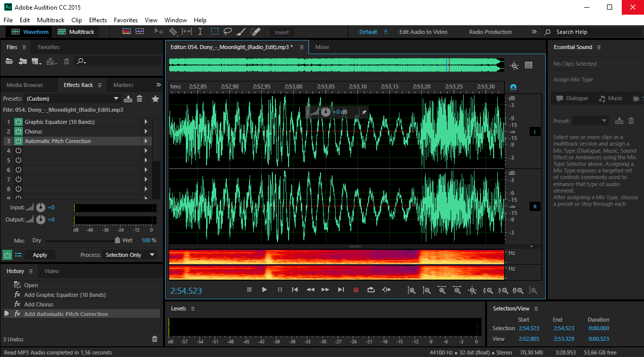The height and width of the screenshot is (357, 644).
Task: Open the Favorites menu
Action: pyautogui.click(x=126, y=20)
